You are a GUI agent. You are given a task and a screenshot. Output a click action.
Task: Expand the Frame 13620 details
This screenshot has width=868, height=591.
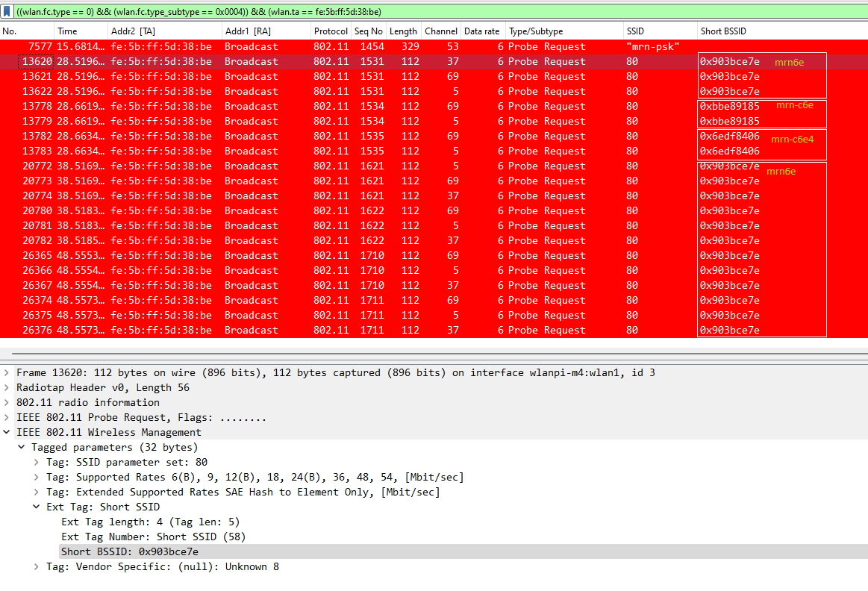7,372
